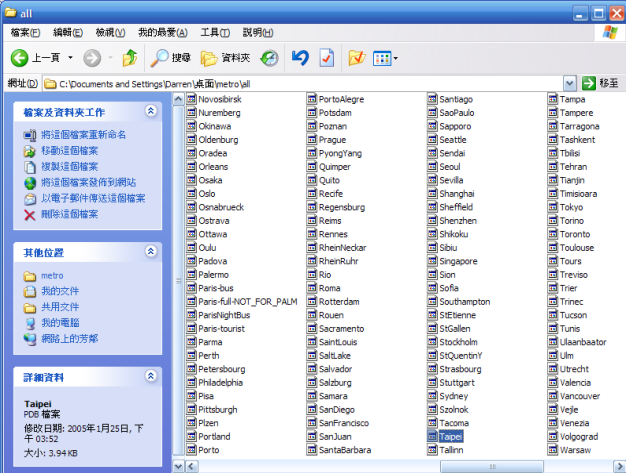Open the Search magnifier tool
Screen dimensions: 626x473
[x=159, y=58]
